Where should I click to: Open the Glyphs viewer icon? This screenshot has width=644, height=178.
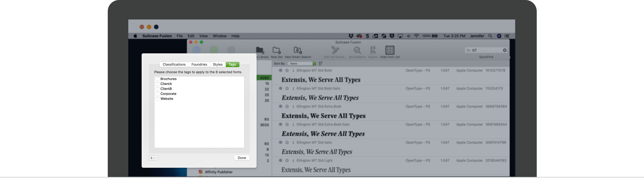click(x=373, y=50)
